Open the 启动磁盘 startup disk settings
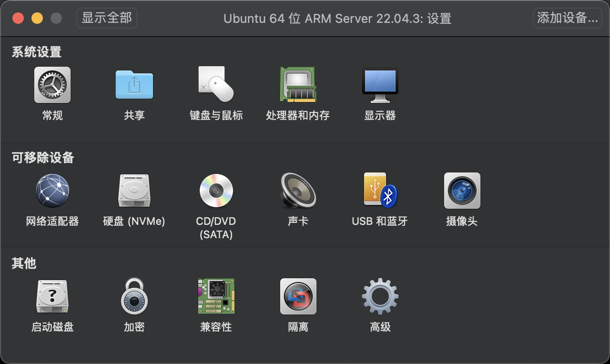 click(x=52, y=296)
